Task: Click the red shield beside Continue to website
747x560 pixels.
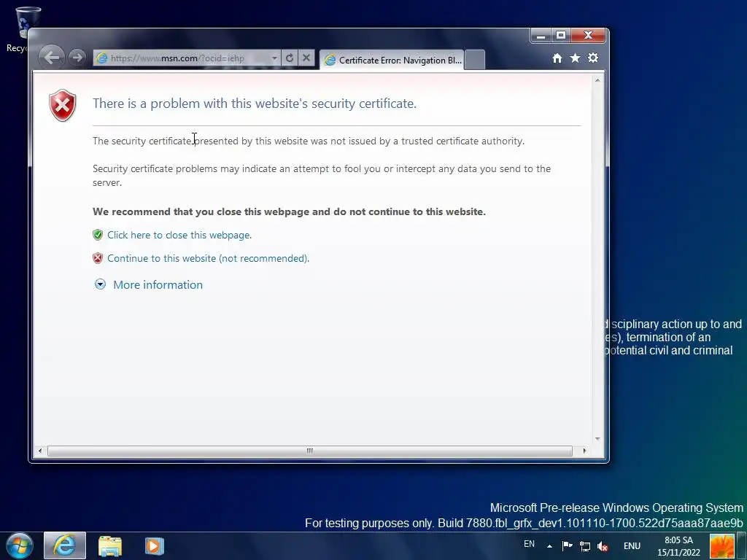Action: pyautogui.click(x=98, y=258)
